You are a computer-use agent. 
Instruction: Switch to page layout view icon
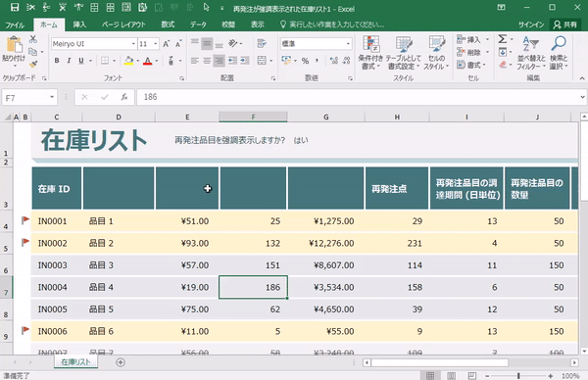click(452, 375)
